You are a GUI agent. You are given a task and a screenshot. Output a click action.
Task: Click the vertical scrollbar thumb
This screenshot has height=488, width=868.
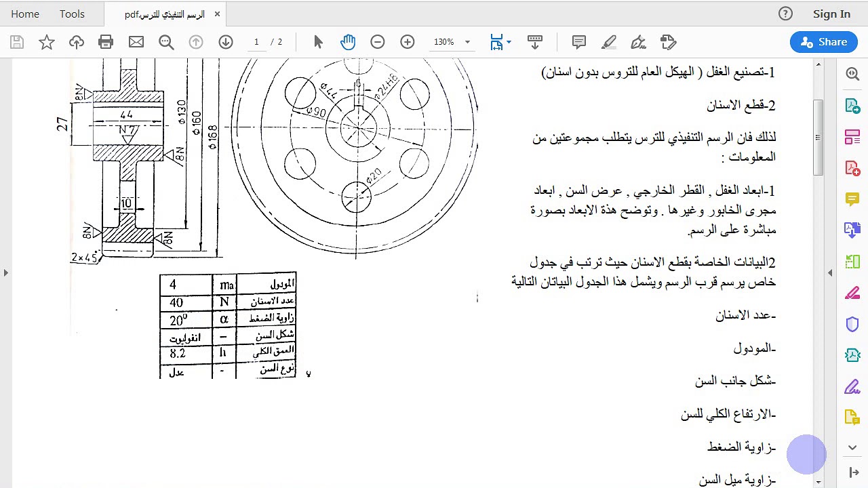coord(818,138)
